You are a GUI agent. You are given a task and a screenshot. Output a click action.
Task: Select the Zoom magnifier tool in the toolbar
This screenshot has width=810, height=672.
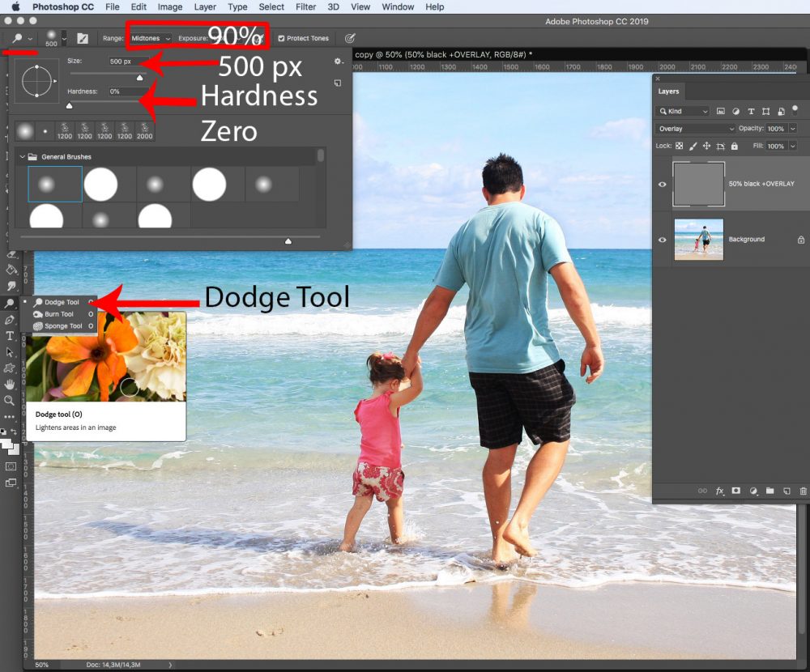click(9, 400)
